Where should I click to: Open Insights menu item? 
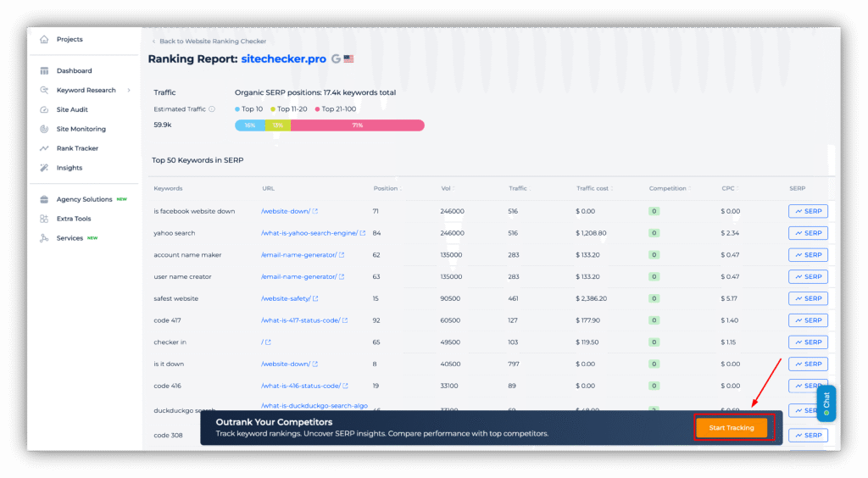tap(70, 168)
